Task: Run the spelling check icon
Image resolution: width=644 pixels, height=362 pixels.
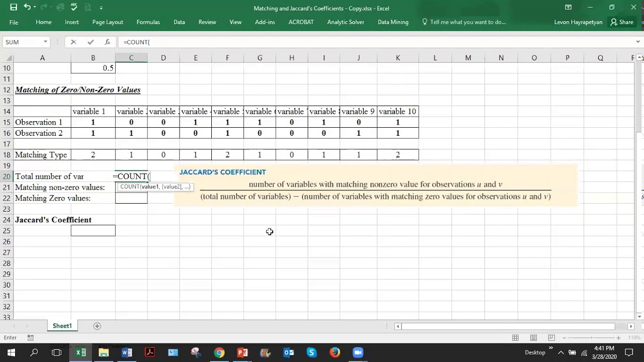Action: tap(74, 8)
